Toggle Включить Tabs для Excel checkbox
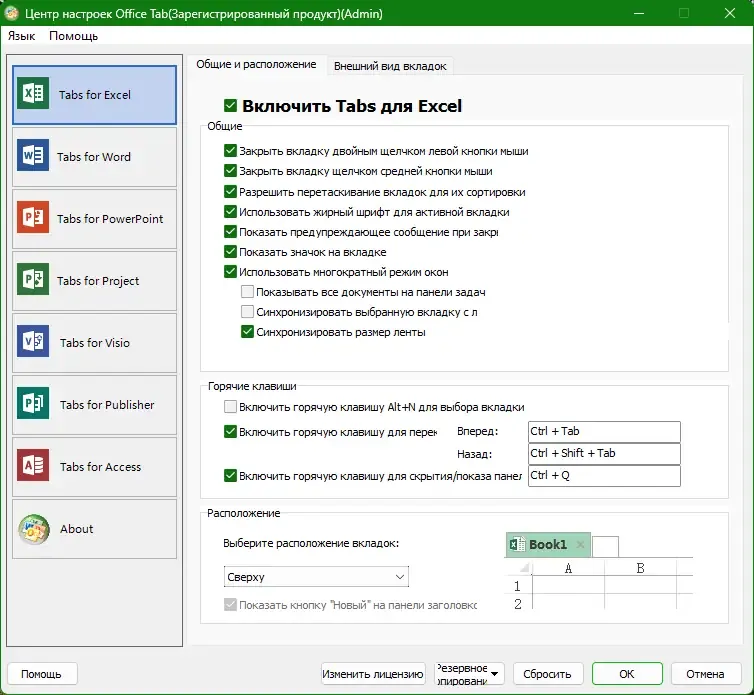The image size is (754, 695). coord(230,105)
